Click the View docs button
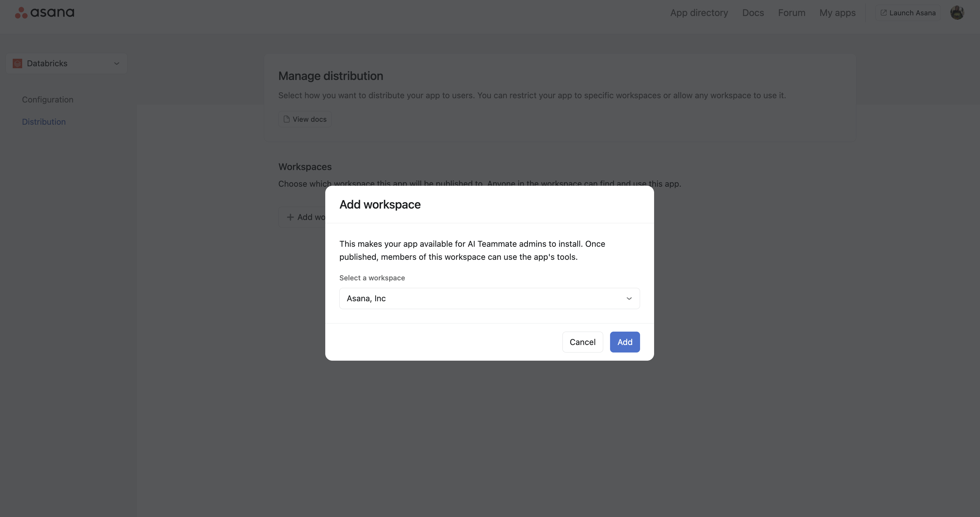Viewport: 980px width, 517px height. tap(305, 119)
